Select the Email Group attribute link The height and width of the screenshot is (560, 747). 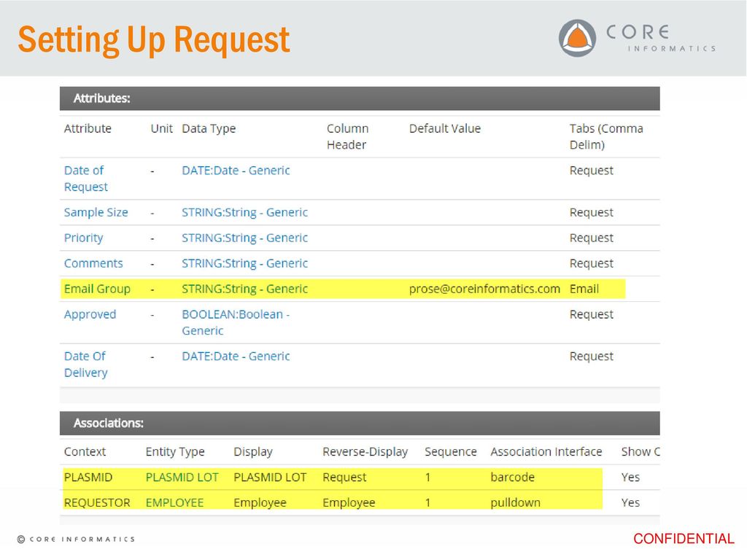click(97, 289)
